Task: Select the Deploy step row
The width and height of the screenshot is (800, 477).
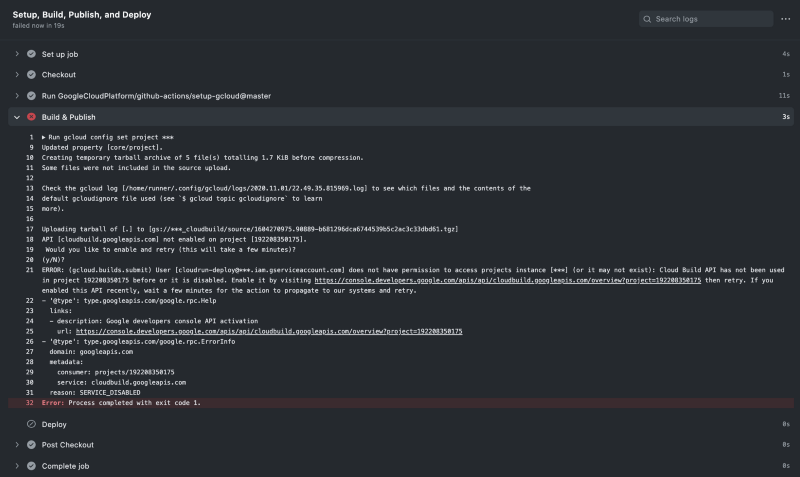Action: (x=401, y=424)
